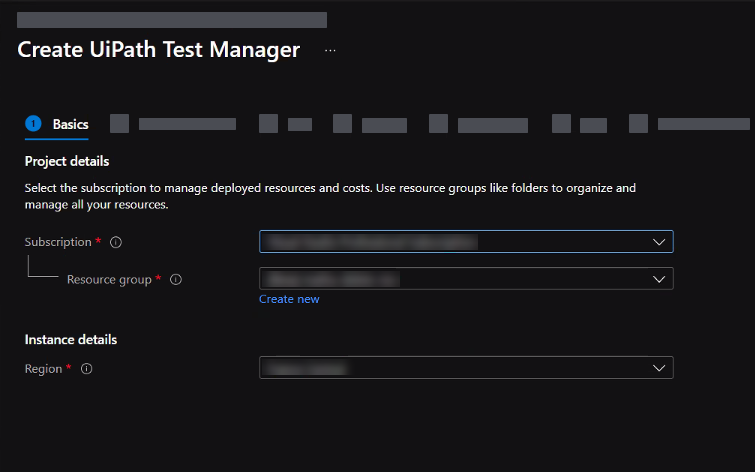Click the Subscription dropdown chevron arrow
755x472 pixels.
pyautogui.click(x=658, y=242)
